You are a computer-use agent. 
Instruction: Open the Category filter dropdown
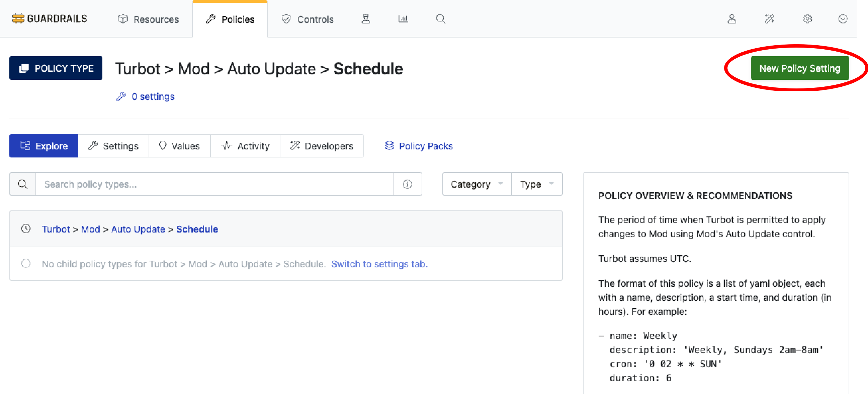coord(476,184)
